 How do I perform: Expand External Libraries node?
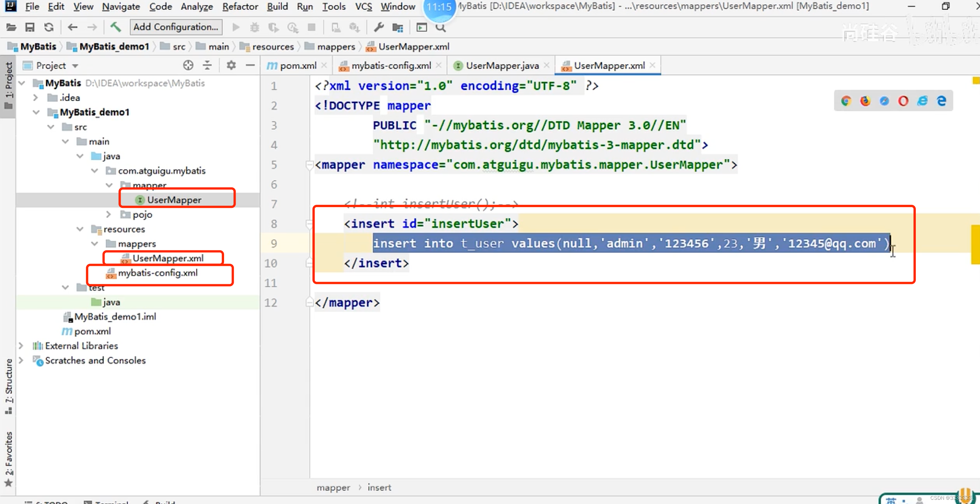coord(22,346)
